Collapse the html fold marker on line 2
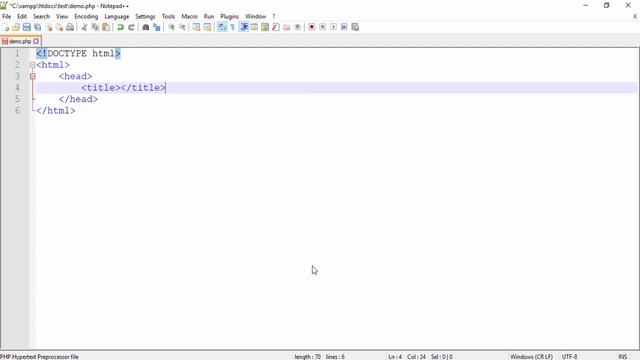Screen dimensions: 640x360 [32, 65]
